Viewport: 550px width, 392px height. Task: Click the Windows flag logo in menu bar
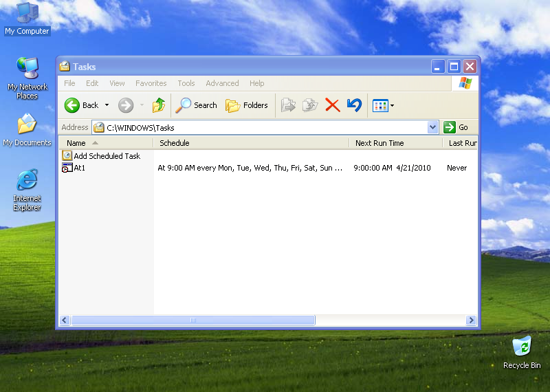[465, 83]
